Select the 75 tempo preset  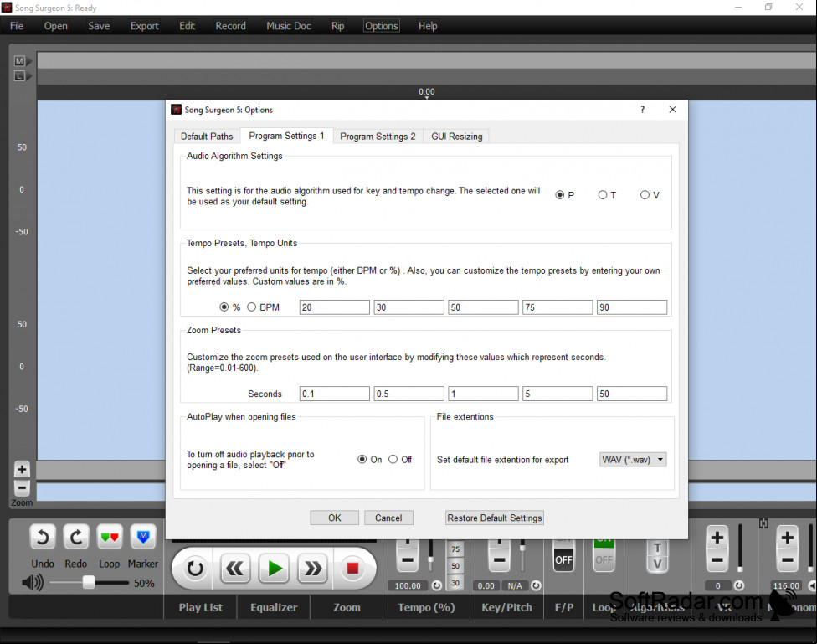pos(455,549)
